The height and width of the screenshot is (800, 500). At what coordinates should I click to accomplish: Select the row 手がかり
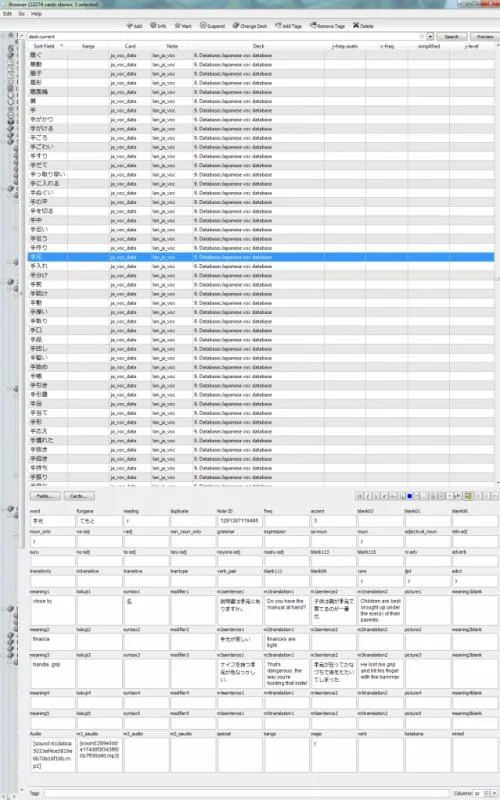261,119
